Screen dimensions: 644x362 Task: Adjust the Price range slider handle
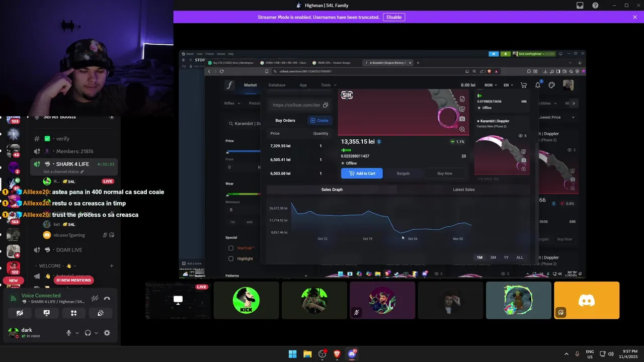click(227, 151)
